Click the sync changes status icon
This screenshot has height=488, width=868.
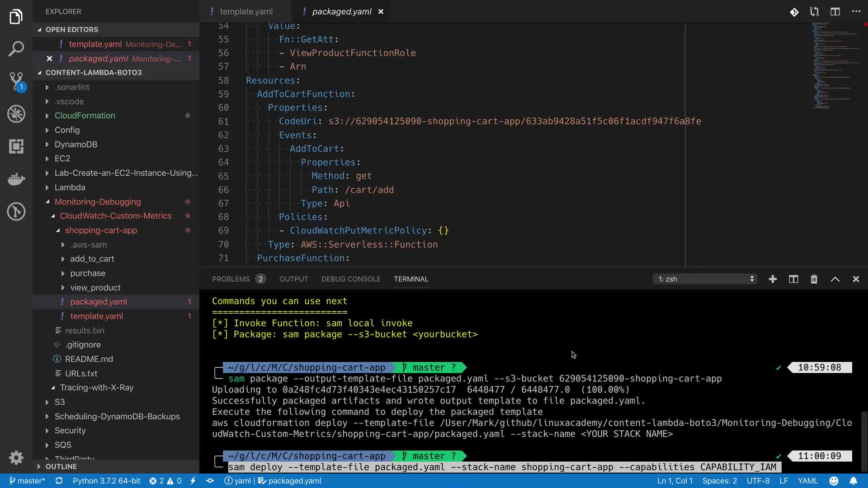click(x=59, y=481)
